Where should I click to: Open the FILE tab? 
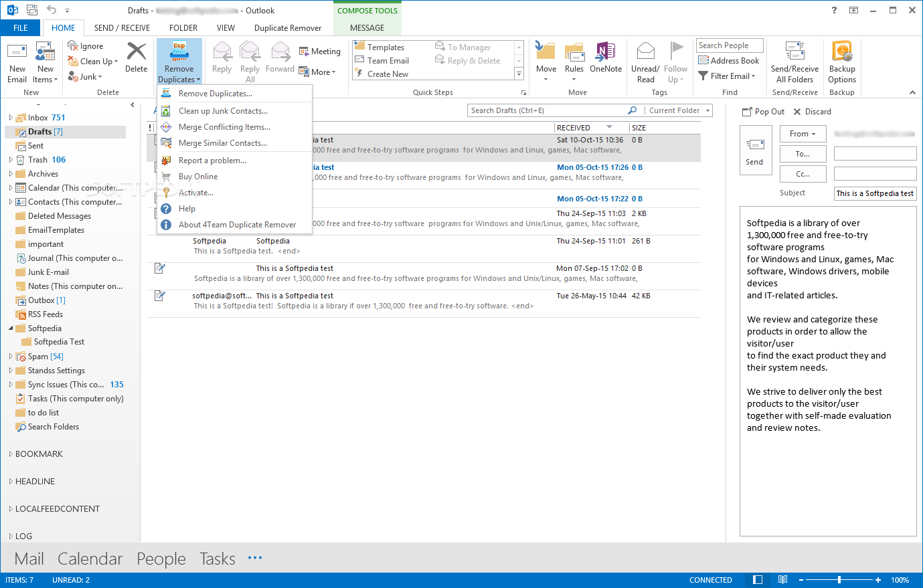pos(21,28)
